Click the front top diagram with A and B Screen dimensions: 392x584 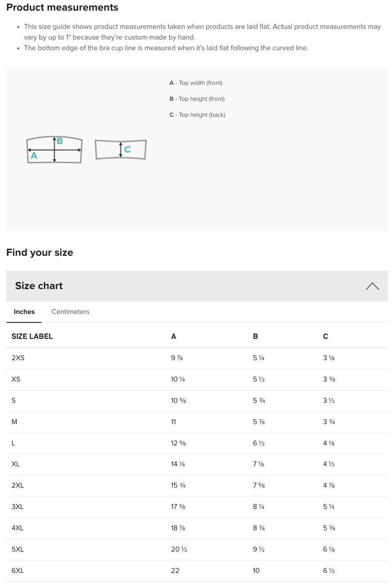point(54,150)
